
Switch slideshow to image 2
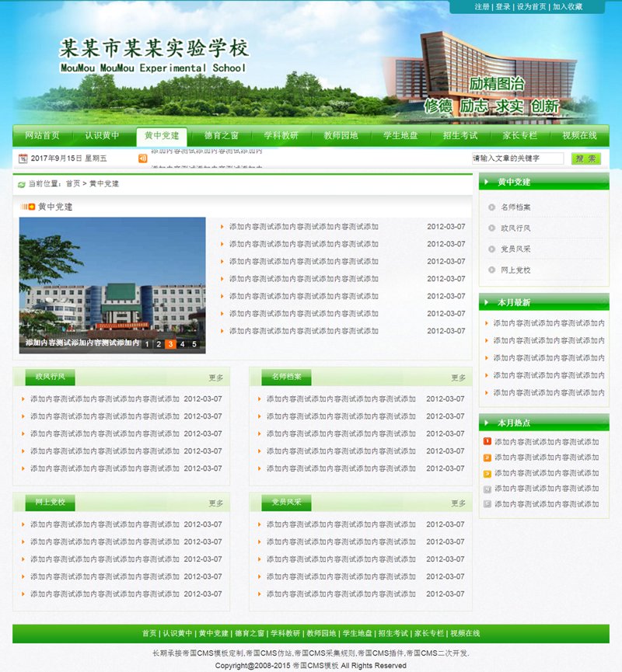click(159, 343)
